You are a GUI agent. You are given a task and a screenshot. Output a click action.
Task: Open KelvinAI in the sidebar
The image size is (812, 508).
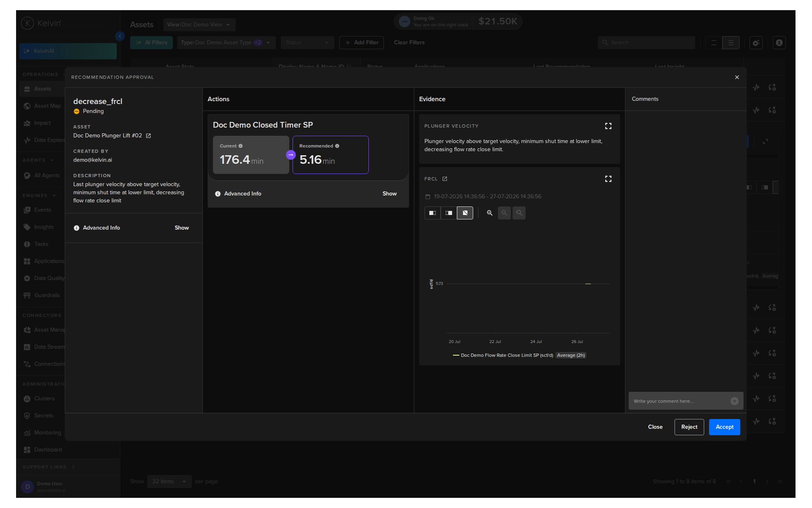68,51
